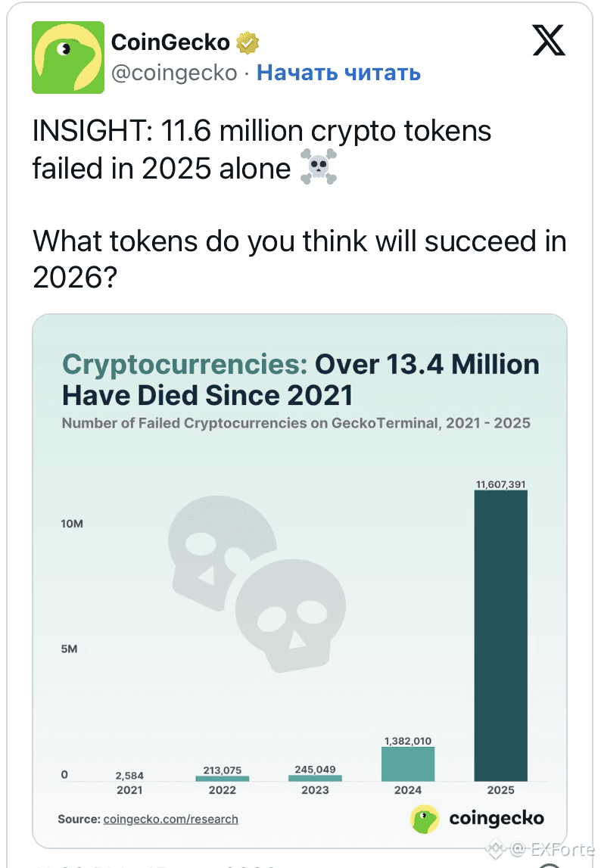
Task: Click the chart title 'Over 13.4 Million Have Died'
Action: (x=300, y=379)
